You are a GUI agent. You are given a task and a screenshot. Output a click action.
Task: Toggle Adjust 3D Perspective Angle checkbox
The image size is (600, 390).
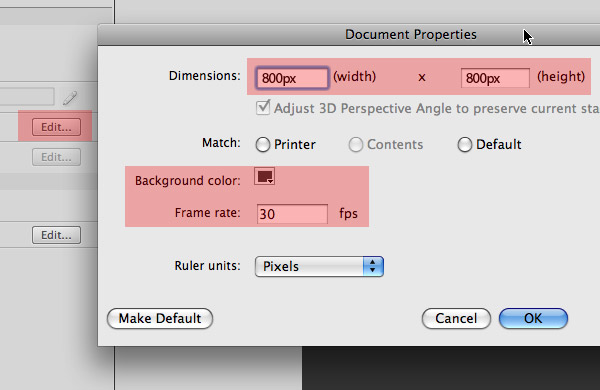(263, 108)
